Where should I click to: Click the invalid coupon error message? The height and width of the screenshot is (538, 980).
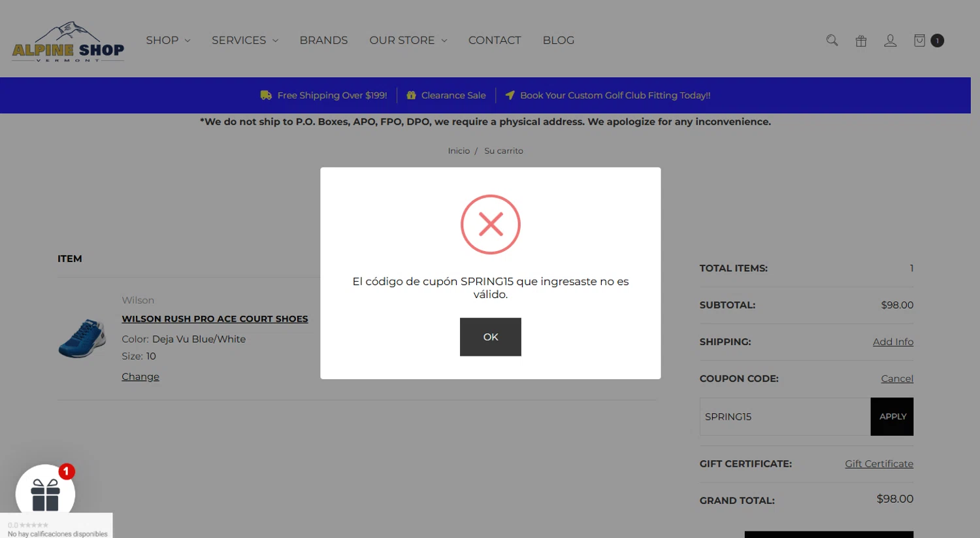[491, 288]
